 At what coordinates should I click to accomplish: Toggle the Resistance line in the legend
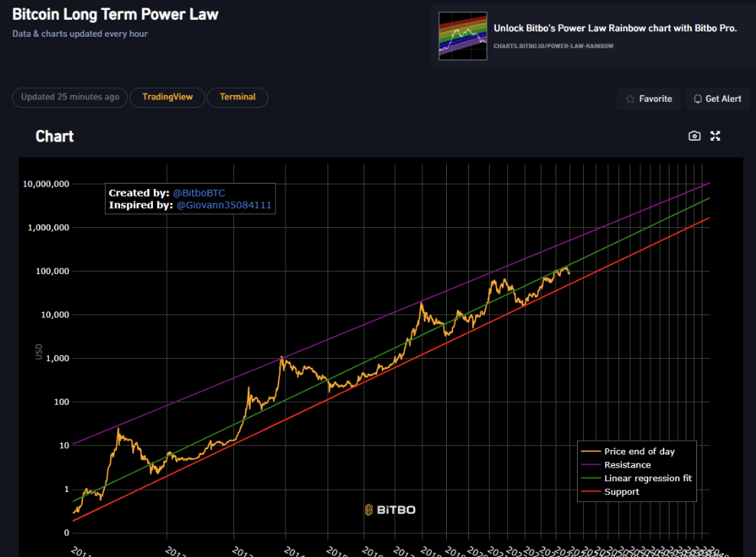pyautogui.click(x=627, y=464)
